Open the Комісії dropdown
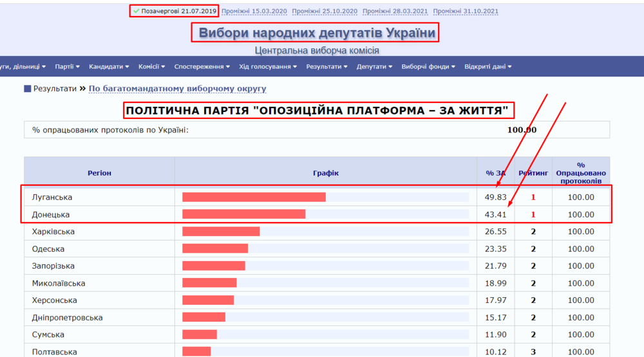The height and width of the screenshot is (357, 644). pos(151,66)
